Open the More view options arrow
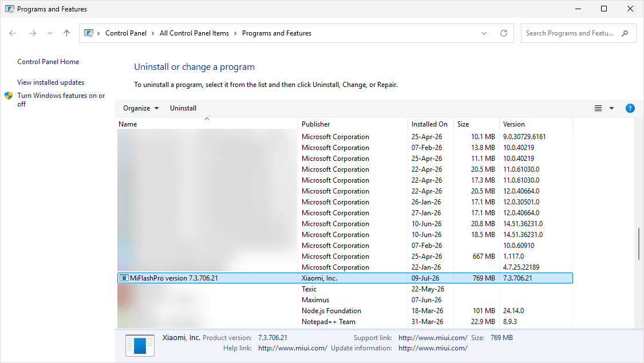This screenshot has height=363, width=644. (x=611, y=108)
